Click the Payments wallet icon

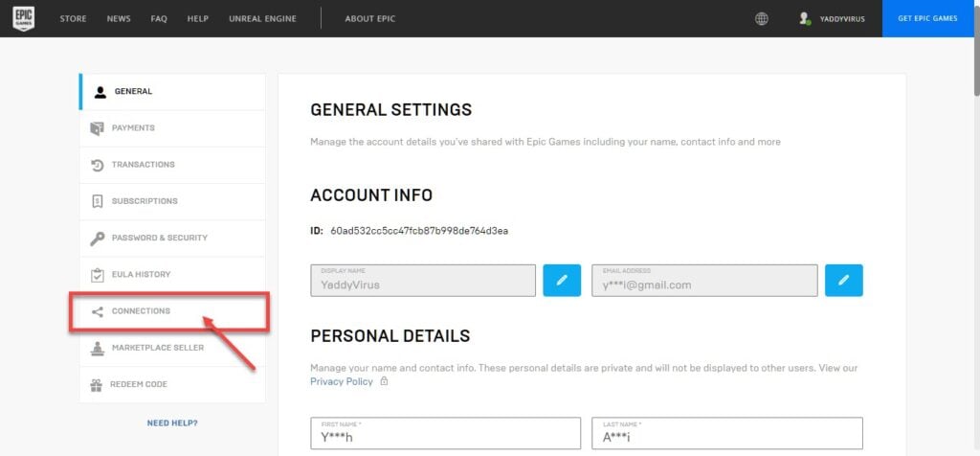pyautogui.click(x=97, y=128)
